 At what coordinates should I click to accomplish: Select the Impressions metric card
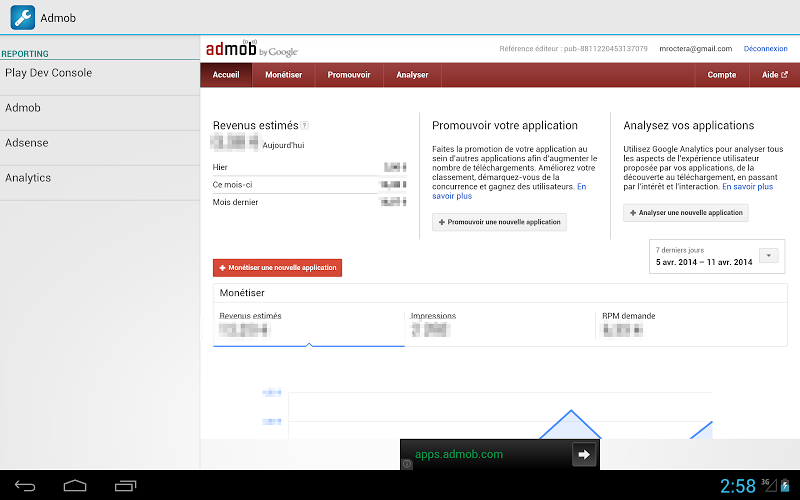point(500,325)
